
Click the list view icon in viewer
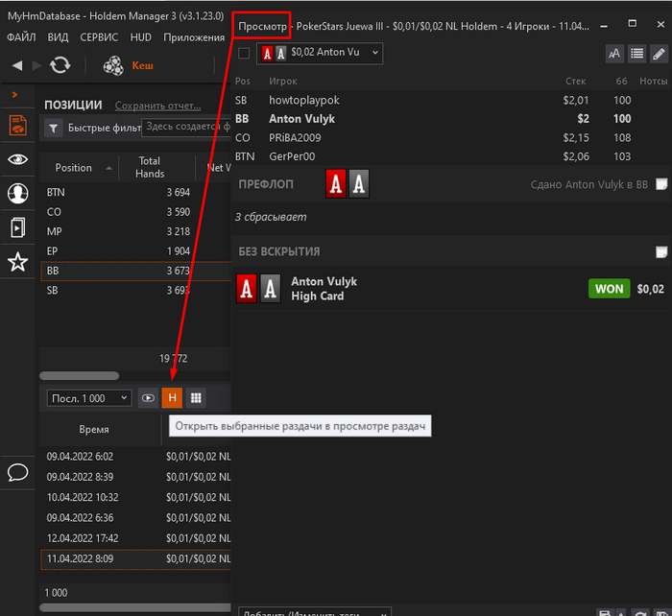pos(636,54)
